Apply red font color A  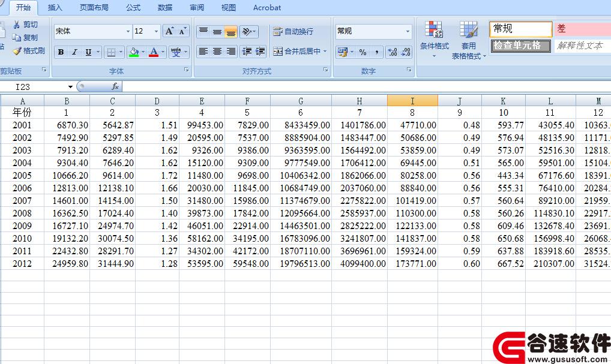click(x=154, y=52)
